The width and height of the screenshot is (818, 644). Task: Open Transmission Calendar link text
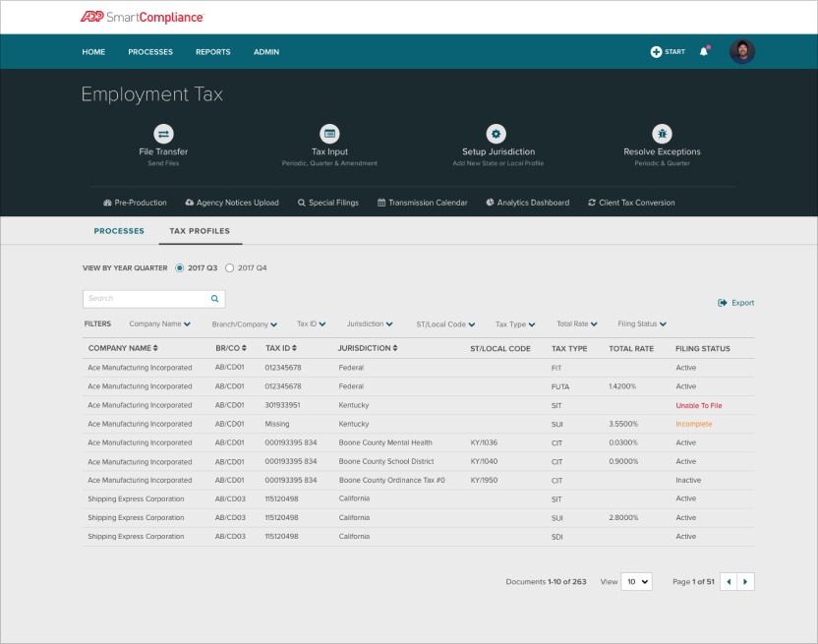(x=428, y=203)
